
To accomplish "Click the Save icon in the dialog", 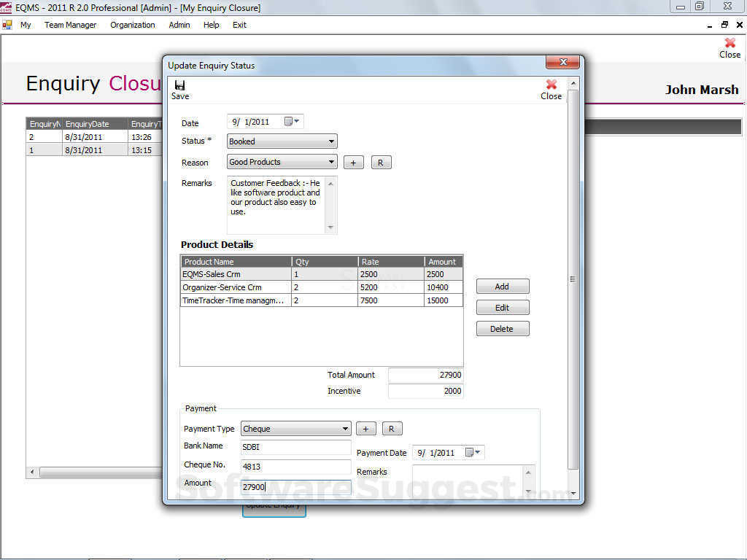I will pyautogui.click(x=179, y=86).
